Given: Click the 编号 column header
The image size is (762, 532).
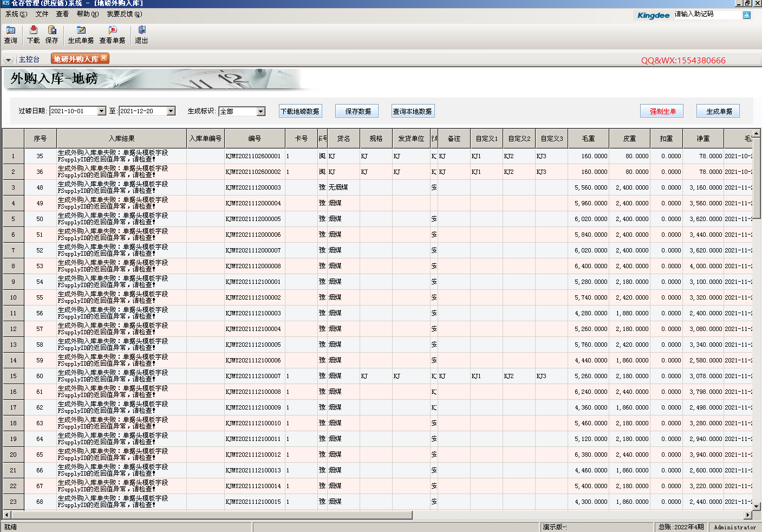Looking at the screenshot, I should pos(255,139).
